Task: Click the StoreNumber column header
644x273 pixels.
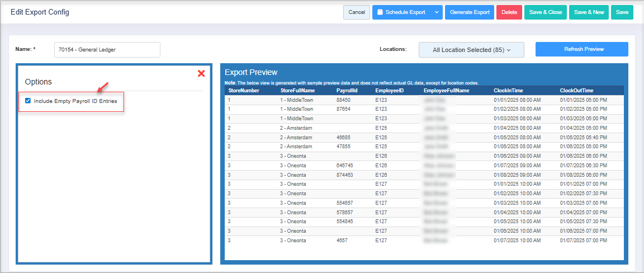Action: 244,90
